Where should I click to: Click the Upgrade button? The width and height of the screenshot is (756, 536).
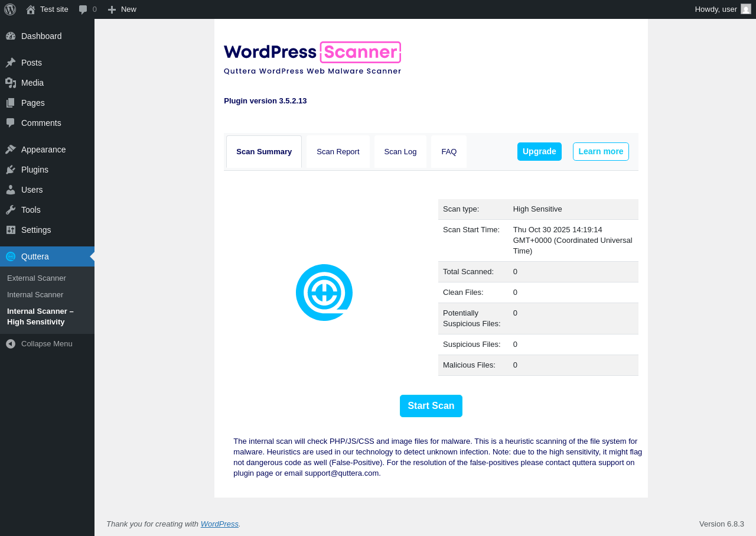539,151
